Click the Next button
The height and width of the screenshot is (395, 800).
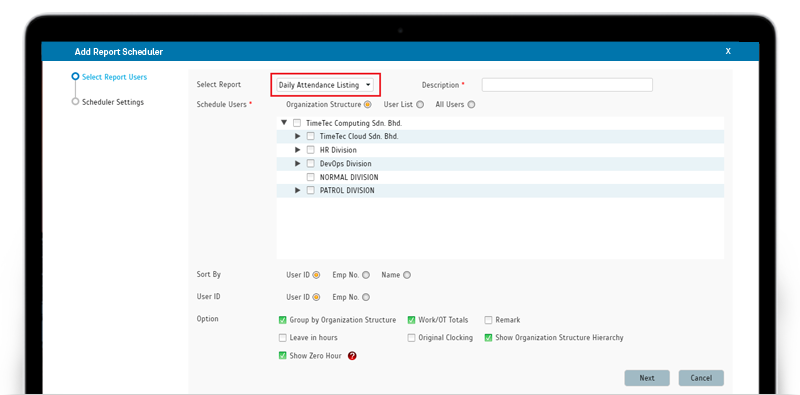coord(647,378)
